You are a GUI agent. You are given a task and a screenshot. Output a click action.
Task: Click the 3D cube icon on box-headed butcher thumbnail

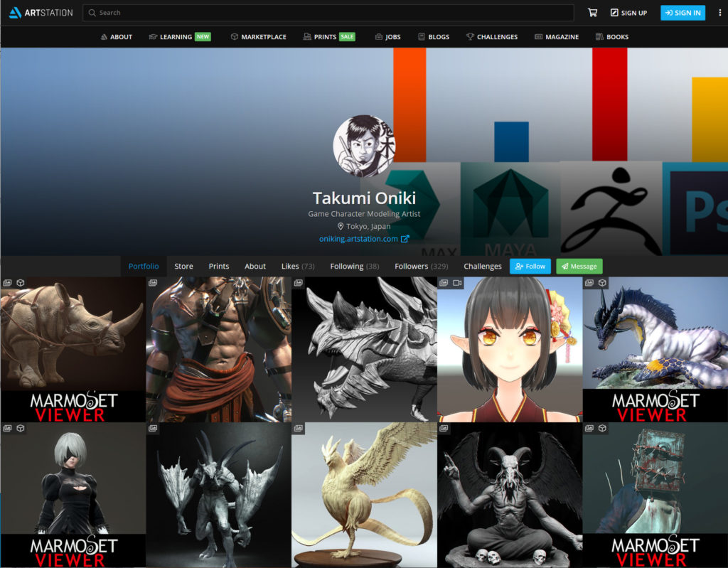603,428
